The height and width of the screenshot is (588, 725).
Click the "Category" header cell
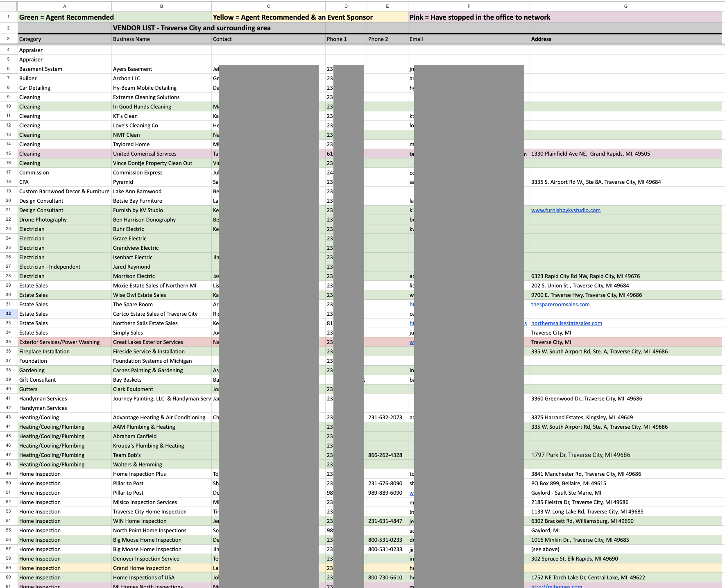click(x=65, y=39)
